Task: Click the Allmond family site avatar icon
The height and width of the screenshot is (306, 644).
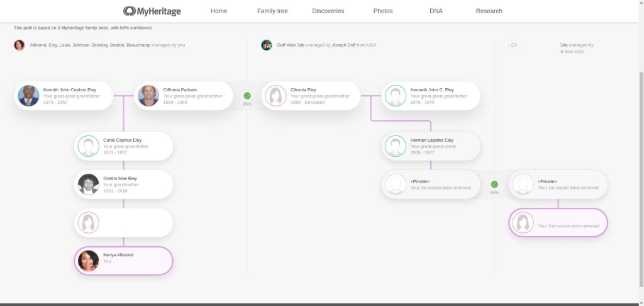Action: tap(19, 45)
